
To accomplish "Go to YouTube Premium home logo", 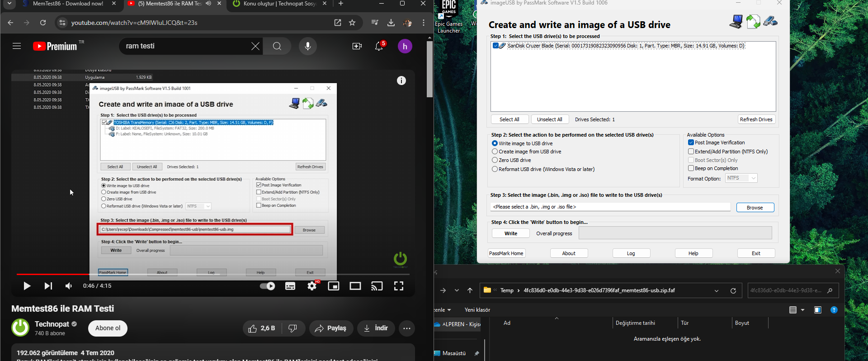I will pyautogui.click(x=55, y=46).
